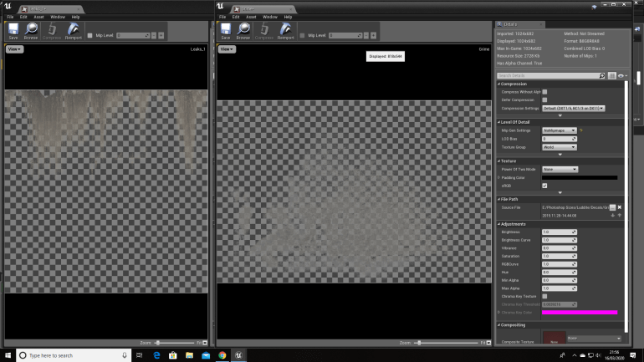Switch to Unreal Engine taskbar icon
The width and height of the screenshot is (644, 362).
pos(238,355)
